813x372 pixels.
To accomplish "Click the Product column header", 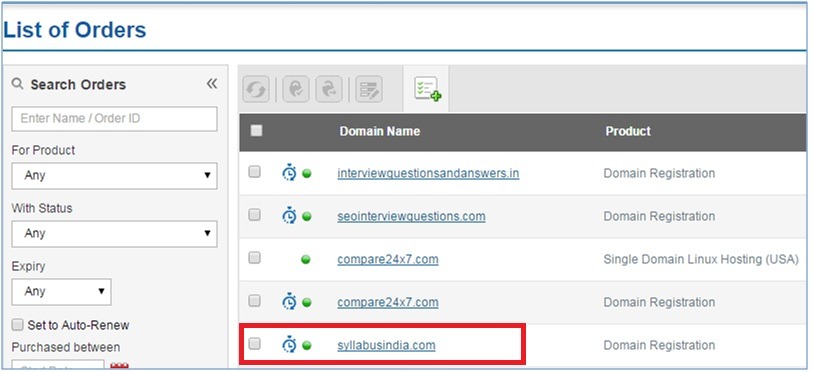I will (628, 131).
